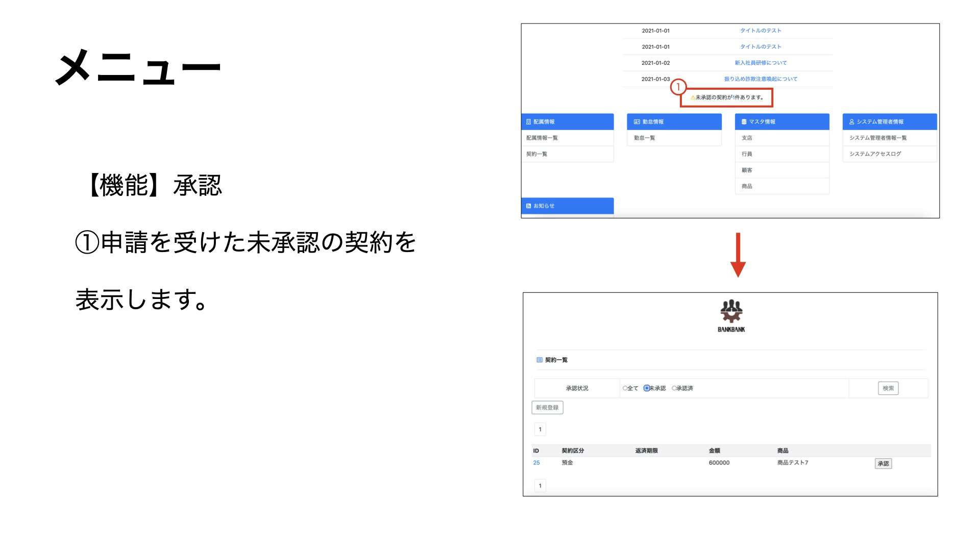Click the お知らせ feed icon

[528, 206]
